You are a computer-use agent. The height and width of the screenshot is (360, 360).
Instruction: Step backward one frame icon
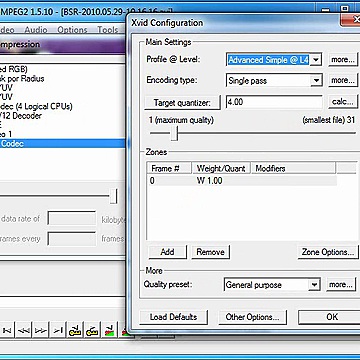pos(23,330)
